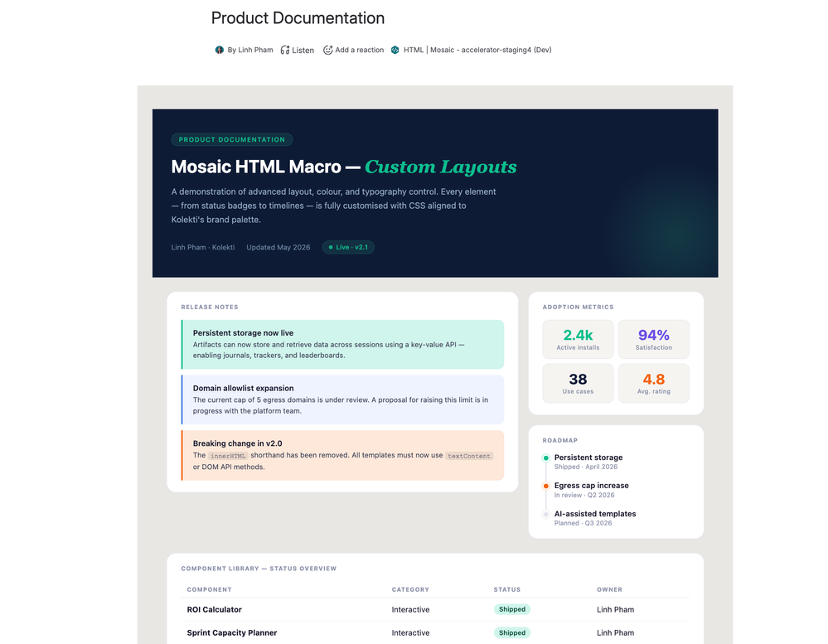This screenshot has height=644, width=828.
Task: Select the 38 Use cases metric tile
Action: click(x=578, y=383)
